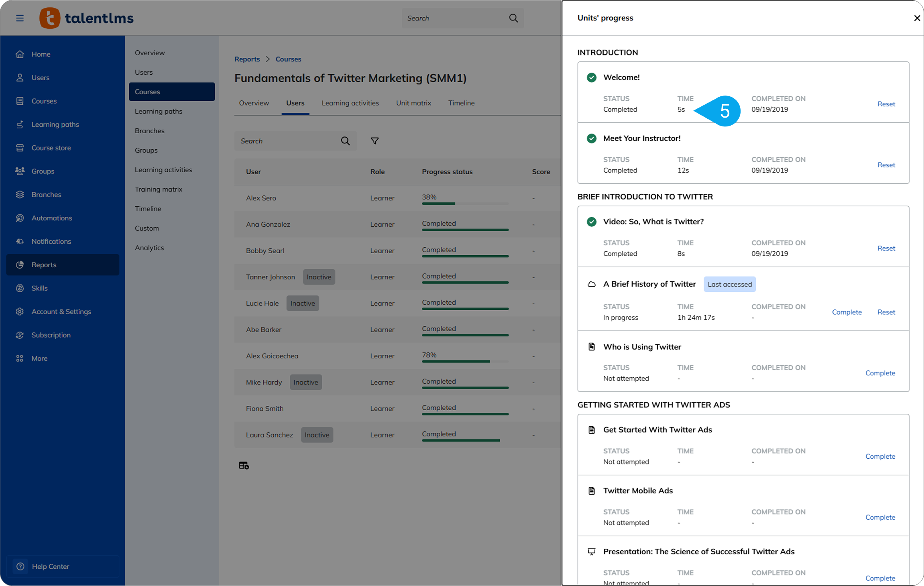Click the document icon beside Who is Using Twitter
Screen dimensions: 924x586
pos(591,347)
